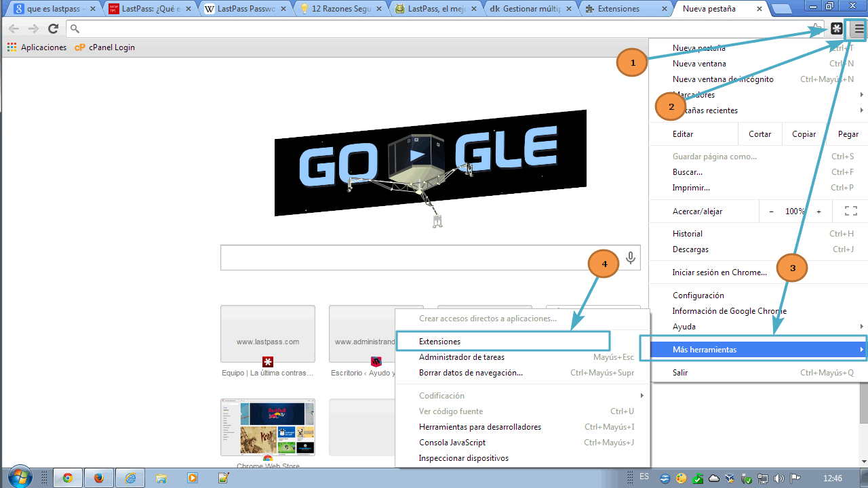Switch to the '12 Razones Segu' tab
868x488 pixels.
pyautogui.click(x=340, y=9)
